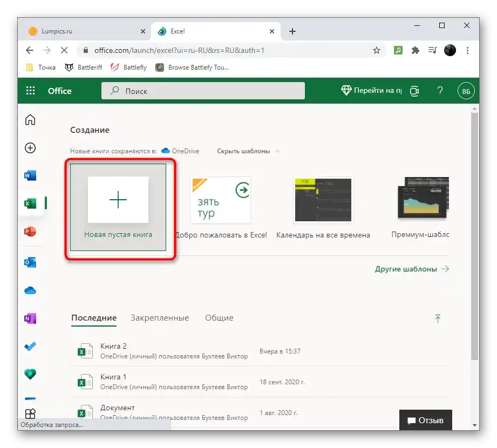Open the Chrome profile avatar
497x448 pixels.
coord(450,50)
